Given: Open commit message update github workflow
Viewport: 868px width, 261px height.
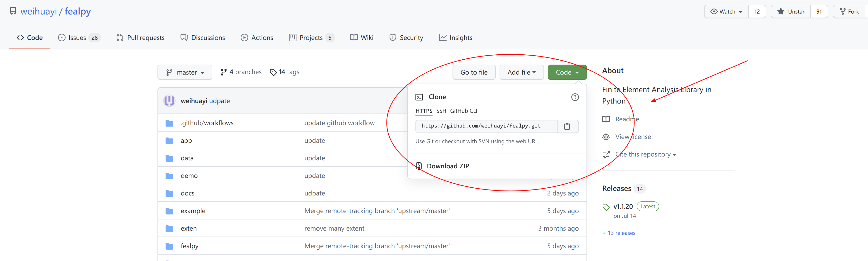Looking at the screenshot, I should click(339, 123).
